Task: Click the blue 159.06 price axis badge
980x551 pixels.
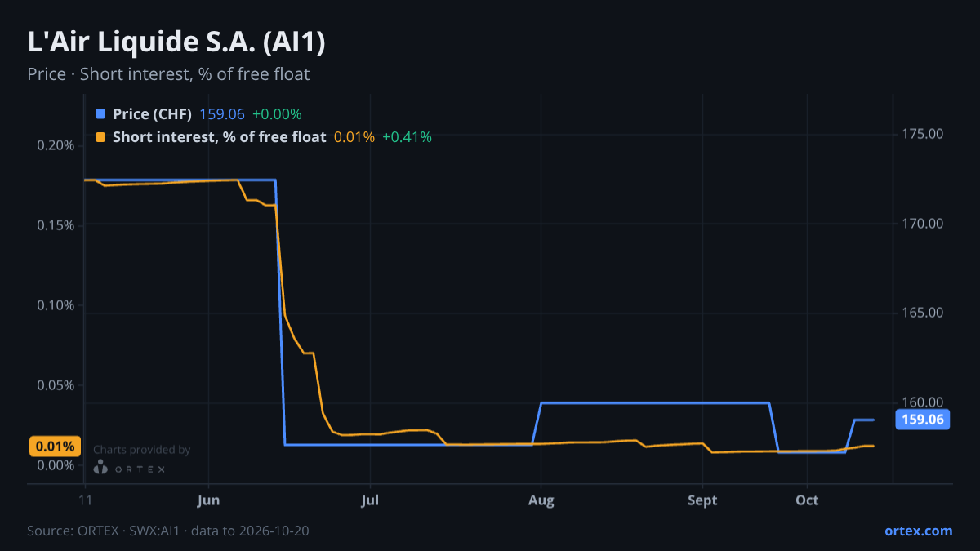Action: coord(924,420)
